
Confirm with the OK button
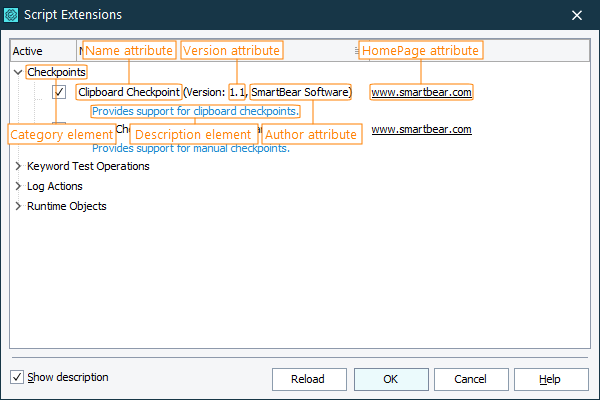[390, 379]
